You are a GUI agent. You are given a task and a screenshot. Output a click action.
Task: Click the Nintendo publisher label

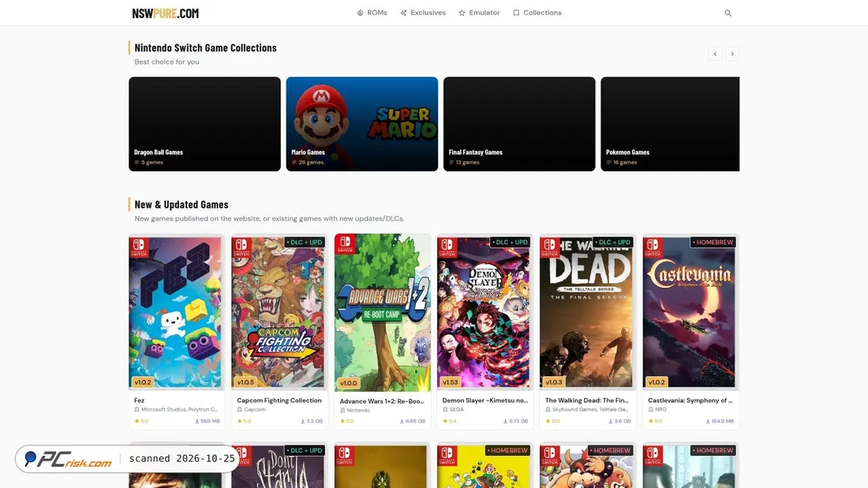tap(358, 411)
